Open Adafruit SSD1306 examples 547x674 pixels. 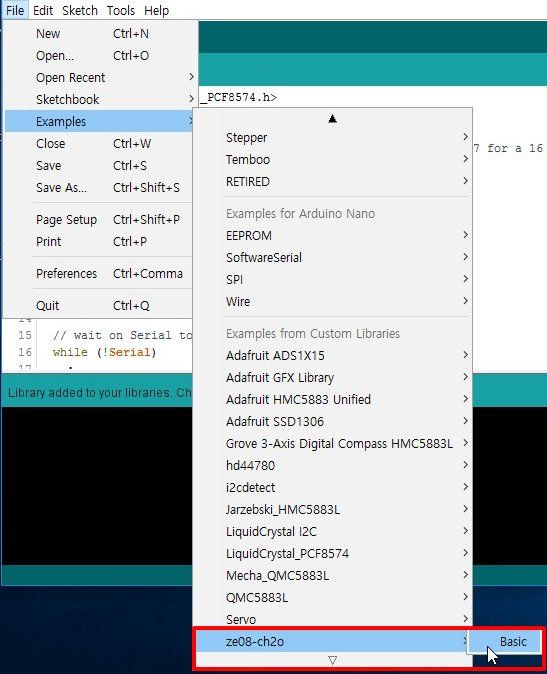pos(333,421)
